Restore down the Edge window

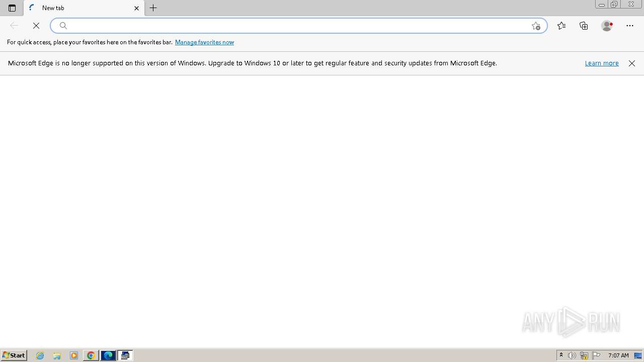(x=614, y=5)
